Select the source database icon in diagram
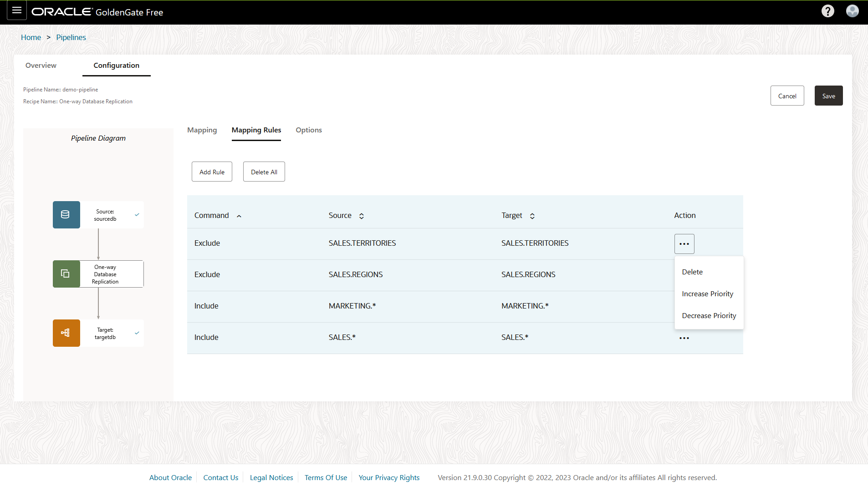 66,214
